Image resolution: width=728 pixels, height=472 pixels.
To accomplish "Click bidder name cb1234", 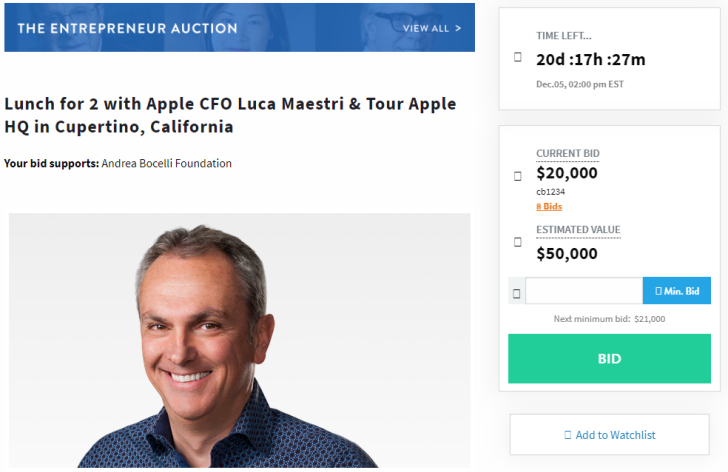I will click(x=551, y=192).
